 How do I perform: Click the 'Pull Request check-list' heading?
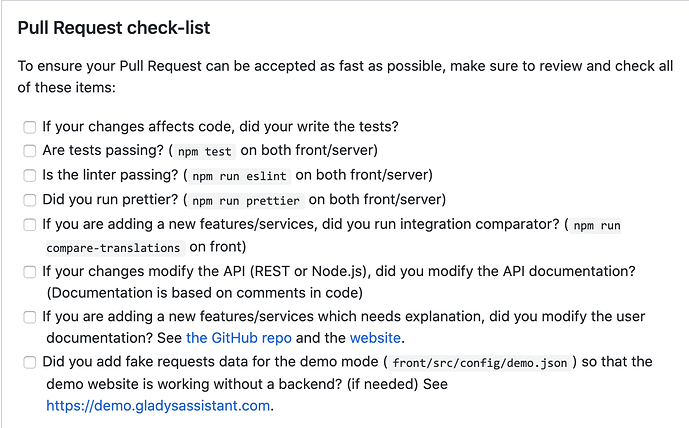point(114,28)
